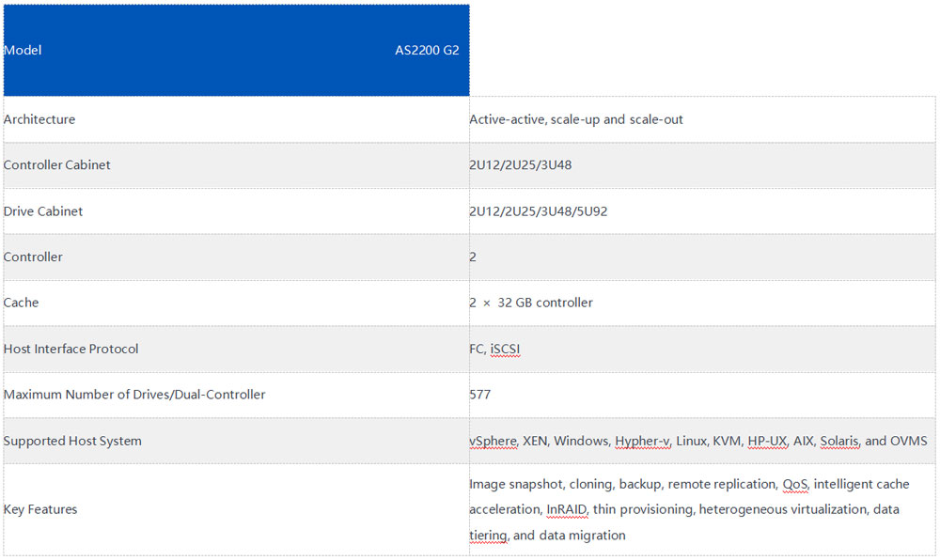
Task: Click the Drive Cabinet row label
Action: coord(43,210)
